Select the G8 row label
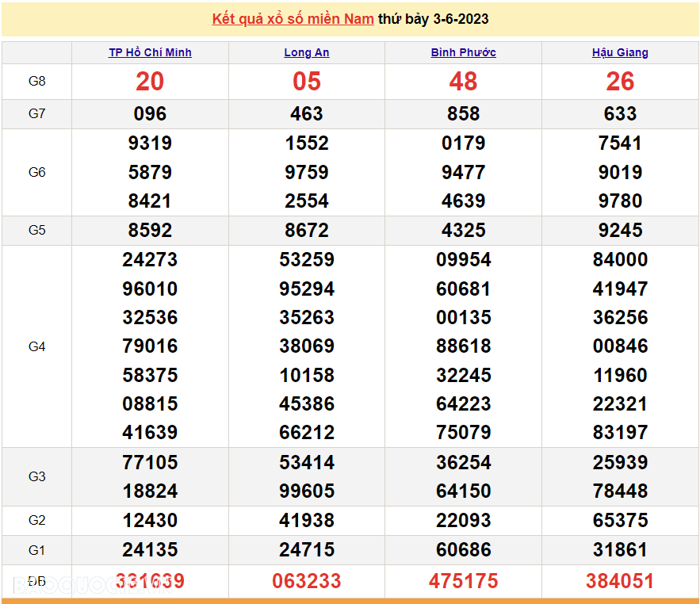 pos(36,82)
